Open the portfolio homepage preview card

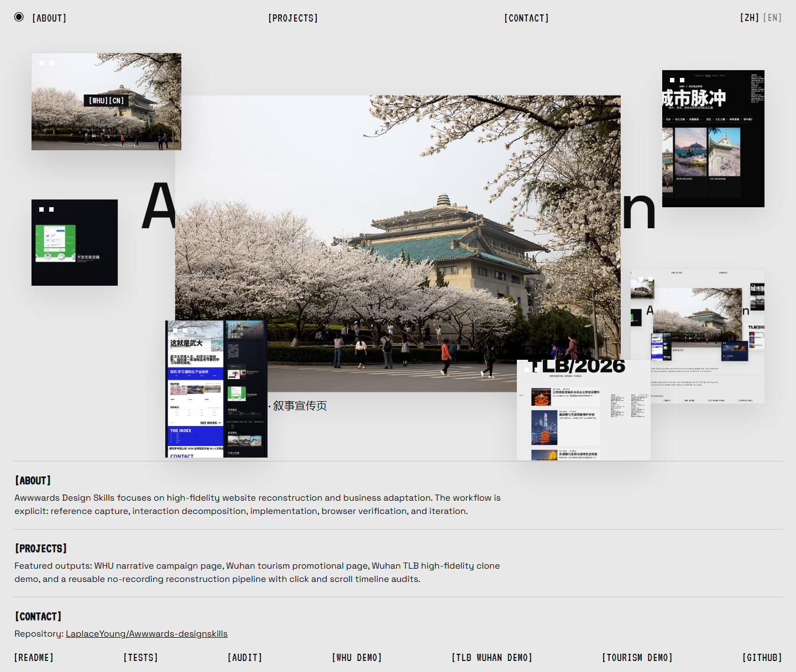(x=698, y=336)
